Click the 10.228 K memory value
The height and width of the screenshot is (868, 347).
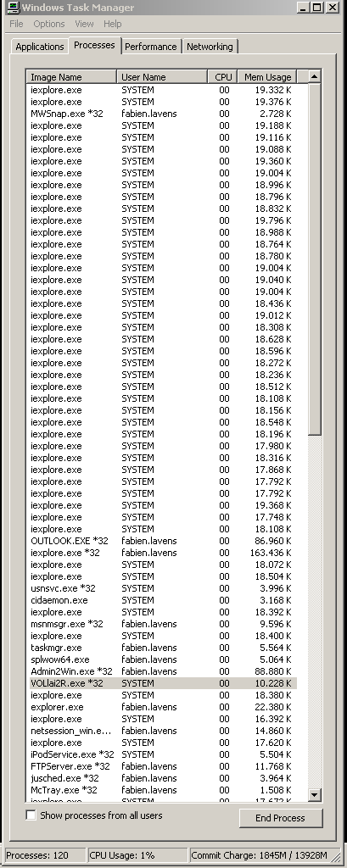pos(272,683)
